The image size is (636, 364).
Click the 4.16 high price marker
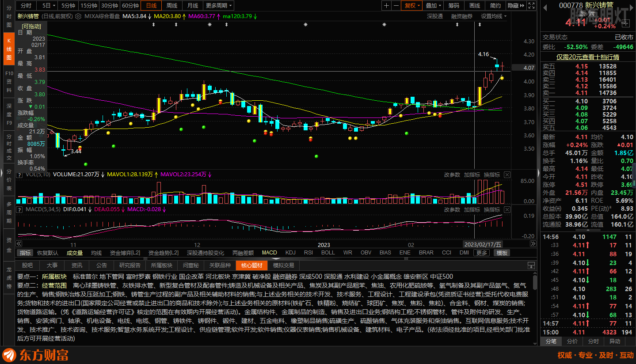click(x=484, y=54)
